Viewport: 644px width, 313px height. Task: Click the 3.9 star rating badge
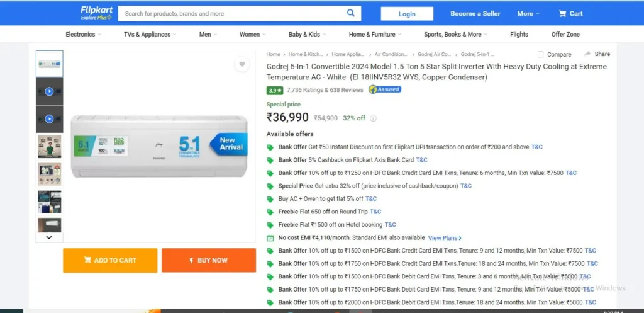(274, 90)
